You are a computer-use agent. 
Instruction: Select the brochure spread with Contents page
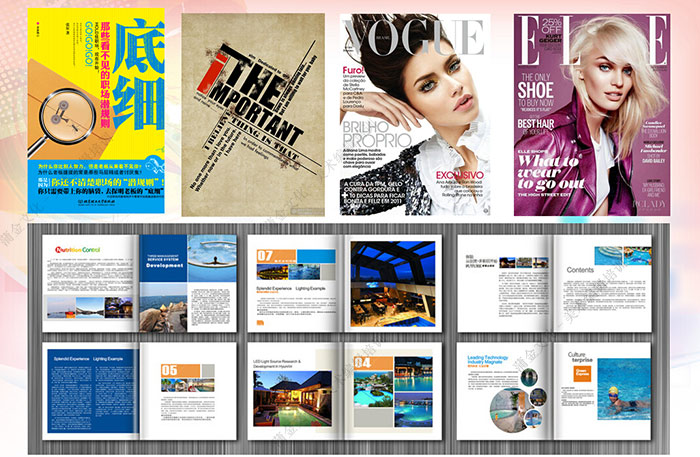coord(554,283)
